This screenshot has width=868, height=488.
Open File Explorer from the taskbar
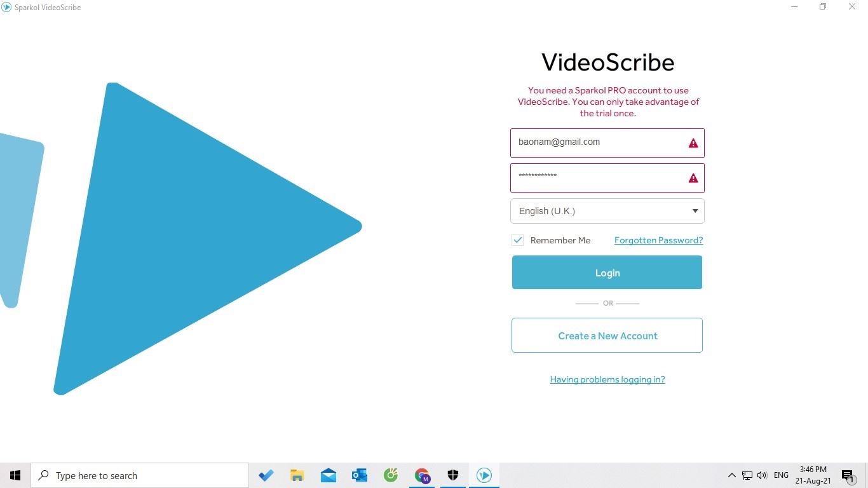(297, 475)
